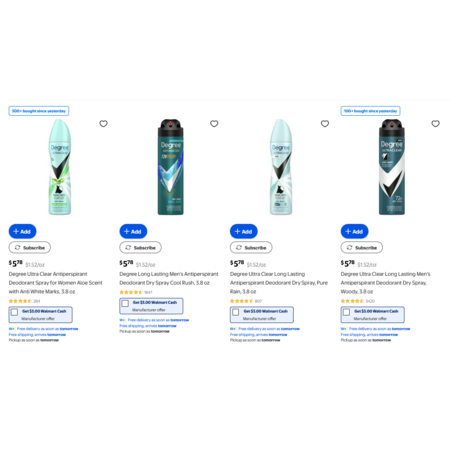
Task: Open Degree Ultra Clear Pure Rain title link
Action: [x=279, y=283]
